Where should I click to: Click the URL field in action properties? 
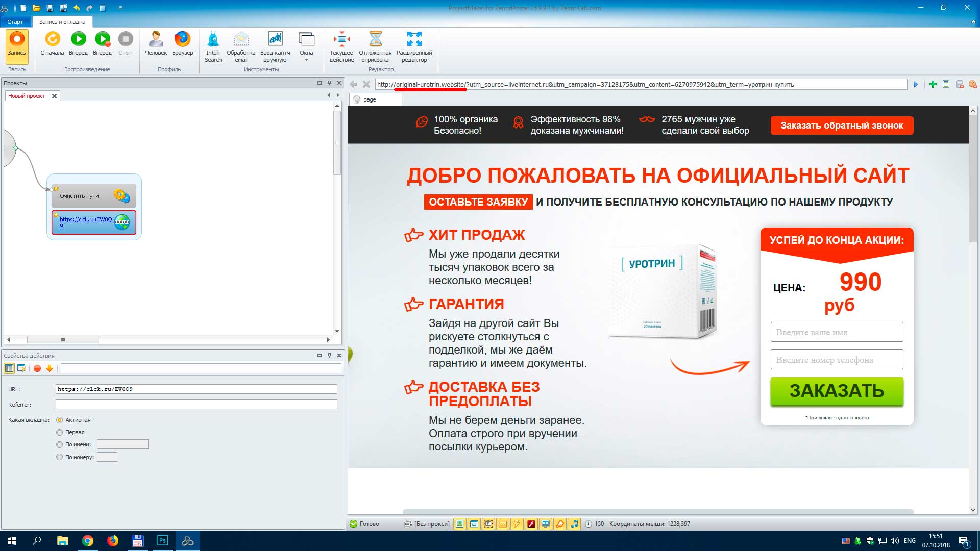[x=196, y=389]
